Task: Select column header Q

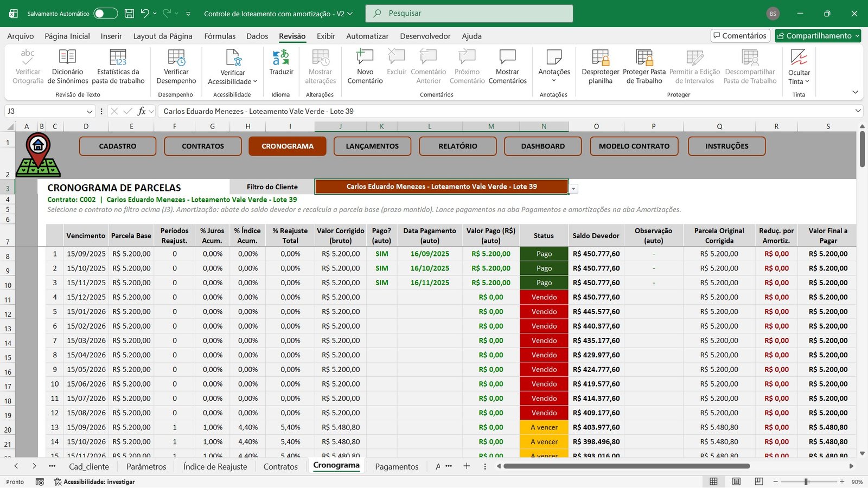Action: (x=719, y=126)
